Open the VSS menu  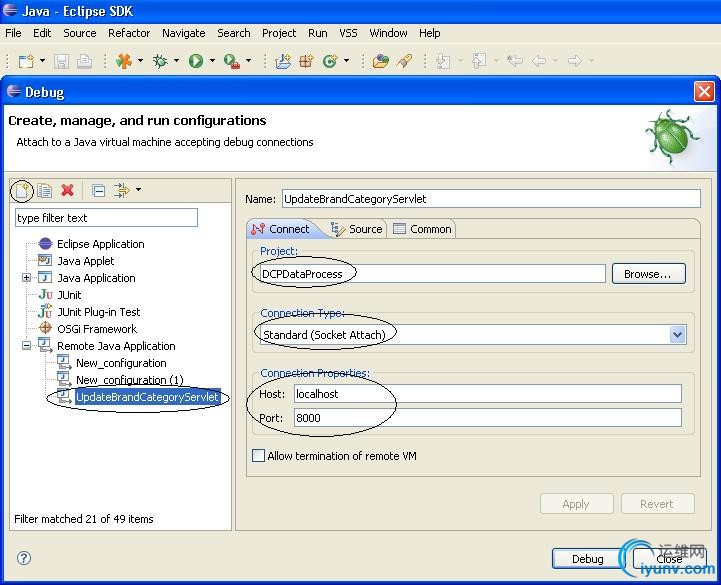(348, 33)
